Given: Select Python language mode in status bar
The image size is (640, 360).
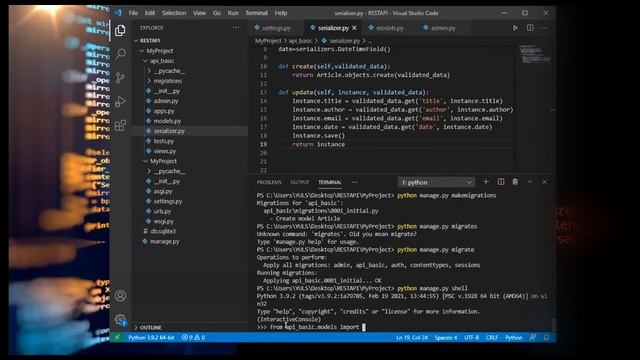Looking at the screenshot, I should click(x=513, y=338).
